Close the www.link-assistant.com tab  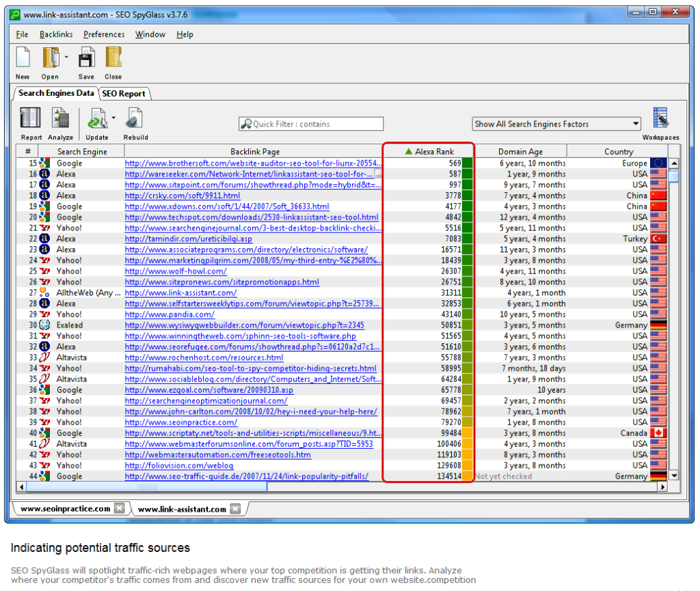pos(236,509)
